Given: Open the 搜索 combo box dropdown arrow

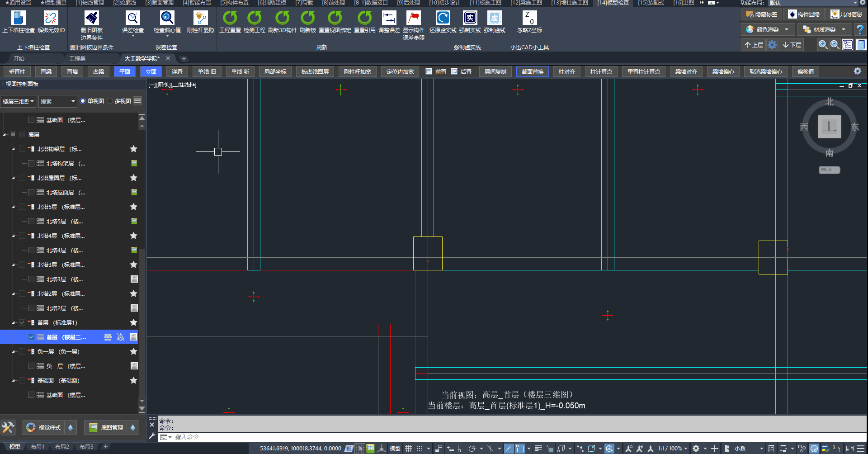Looking at the screenshot, I should click(x=73, y=101).
